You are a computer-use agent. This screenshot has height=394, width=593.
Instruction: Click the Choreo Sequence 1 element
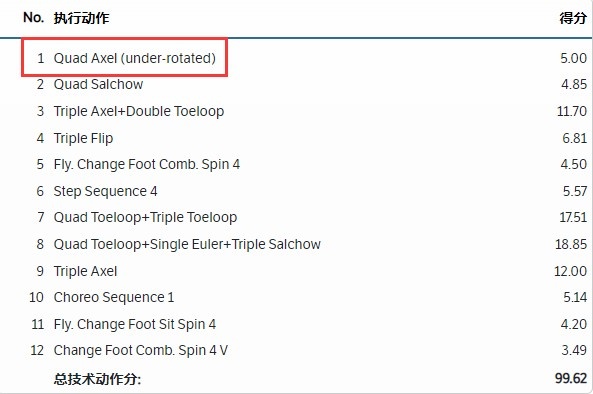coord(114,297)
